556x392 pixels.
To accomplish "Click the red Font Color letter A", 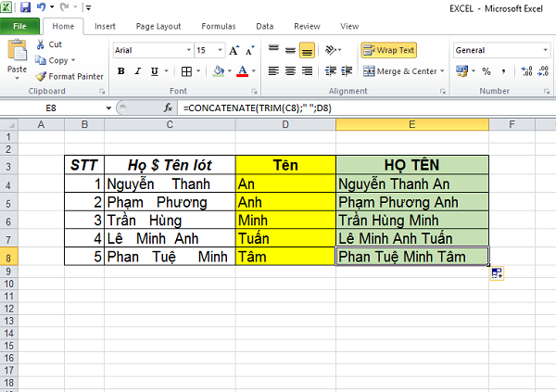I will point(242,70).
